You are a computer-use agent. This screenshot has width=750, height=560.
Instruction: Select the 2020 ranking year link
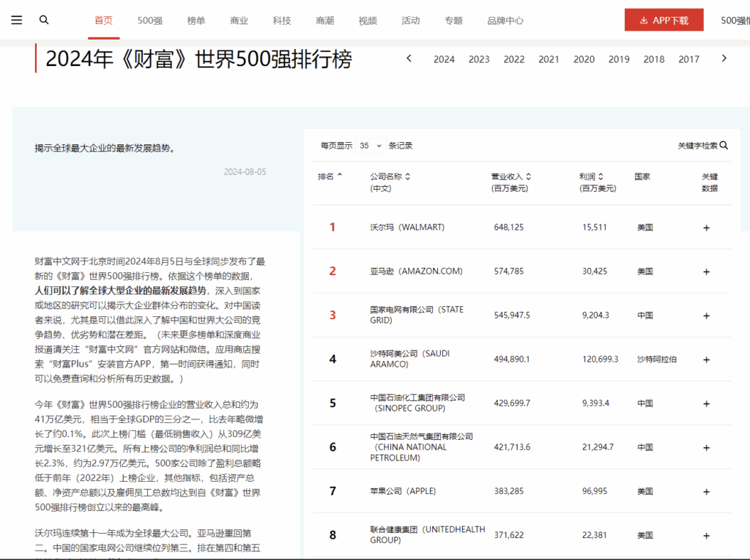(x=584, y=59)
